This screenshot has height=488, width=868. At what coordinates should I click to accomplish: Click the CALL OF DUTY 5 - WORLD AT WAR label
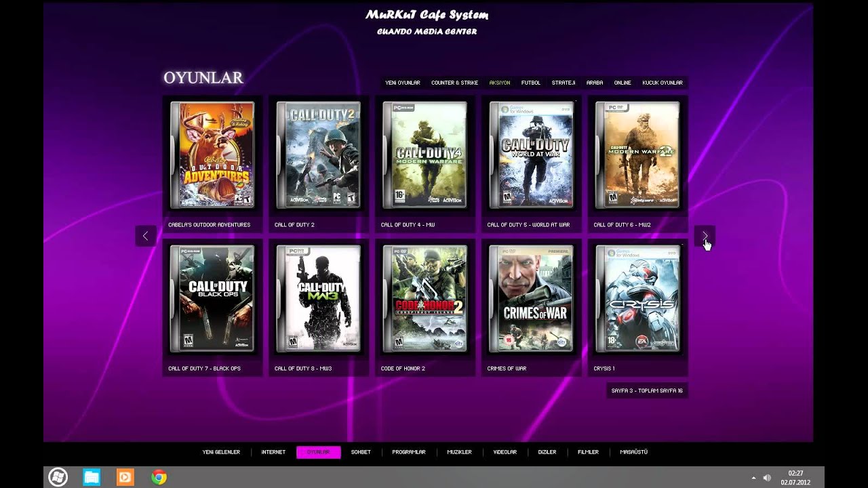click(x=528, y=225)
